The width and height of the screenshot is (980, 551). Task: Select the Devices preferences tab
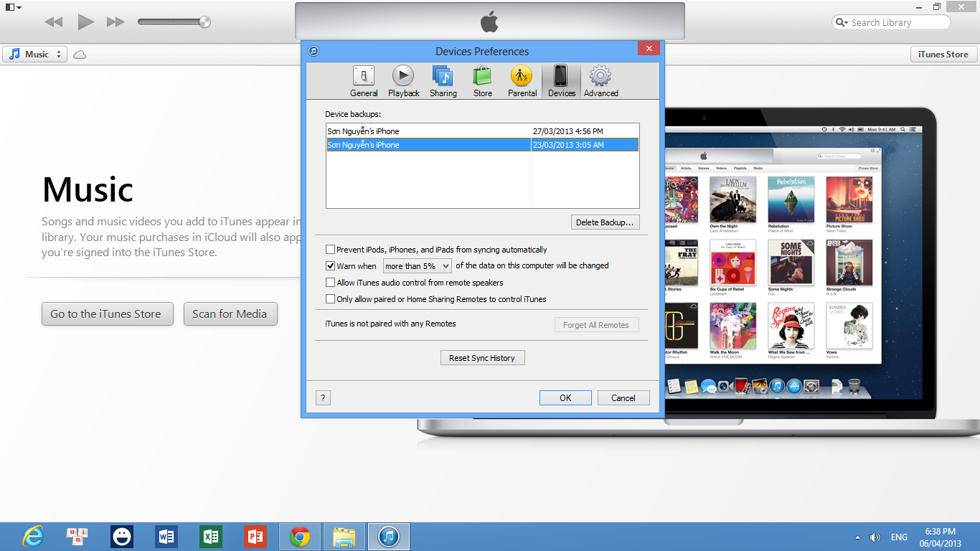tap(561, 81)
